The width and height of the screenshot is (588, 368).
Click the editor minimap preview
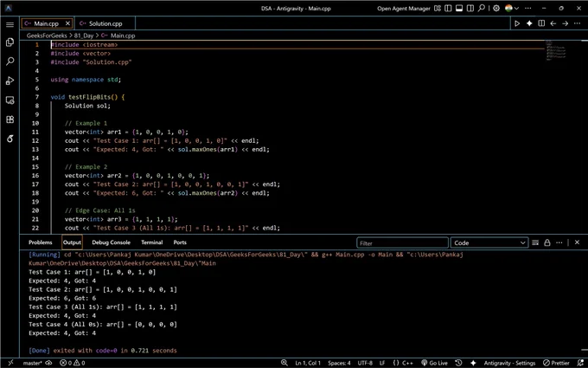[x=556, y=50]
